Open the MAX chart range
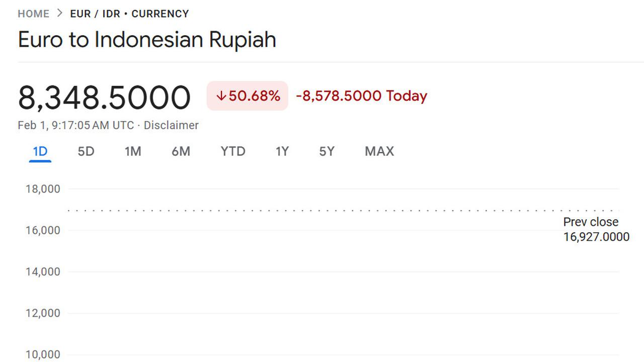This screenshot has height=362, width=644. (379, 151)
